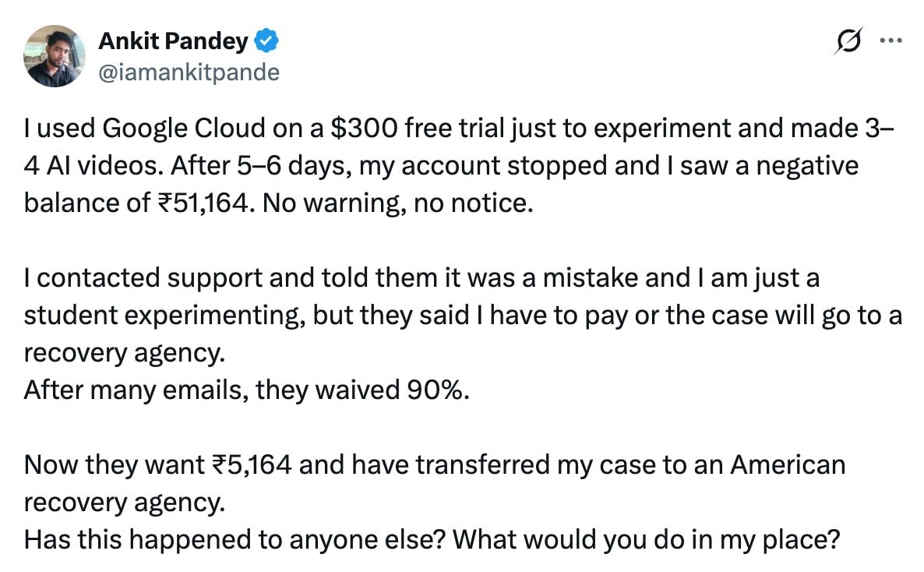Click the phrase "free trial" in first line

tap(457, 129)
